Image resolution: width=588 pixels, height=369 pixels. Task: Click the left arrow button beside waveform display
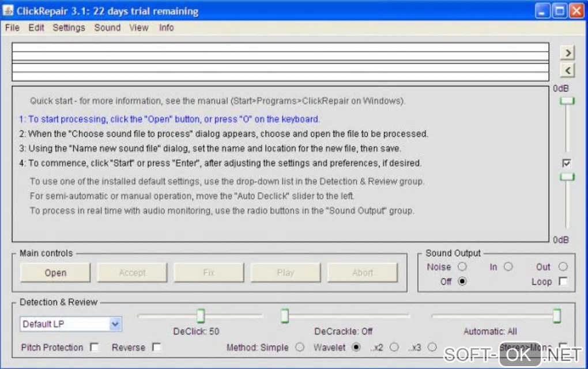(568, 70)
